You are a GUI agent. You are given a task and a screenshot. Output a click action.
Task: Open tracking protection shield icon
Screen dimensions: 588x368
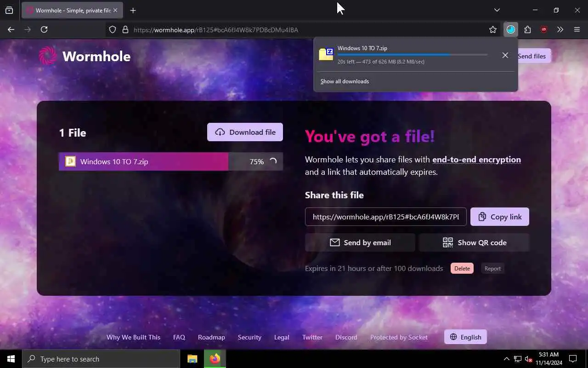click(113, 29)
